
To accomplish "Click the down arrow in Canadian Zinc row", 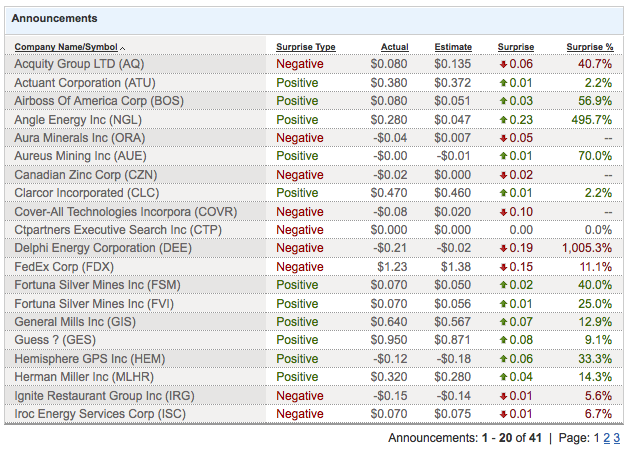I will click(x=503, y=175).
